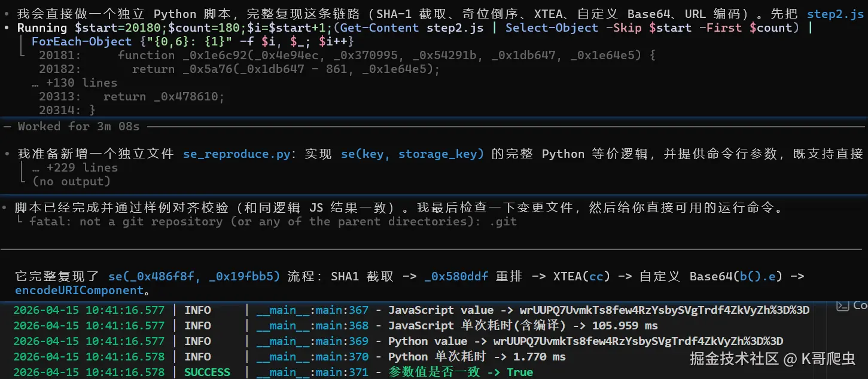Screen dimensions: 868x379
Task: Click the encodeURIComponent reference
Action: [x=80, y=291]
